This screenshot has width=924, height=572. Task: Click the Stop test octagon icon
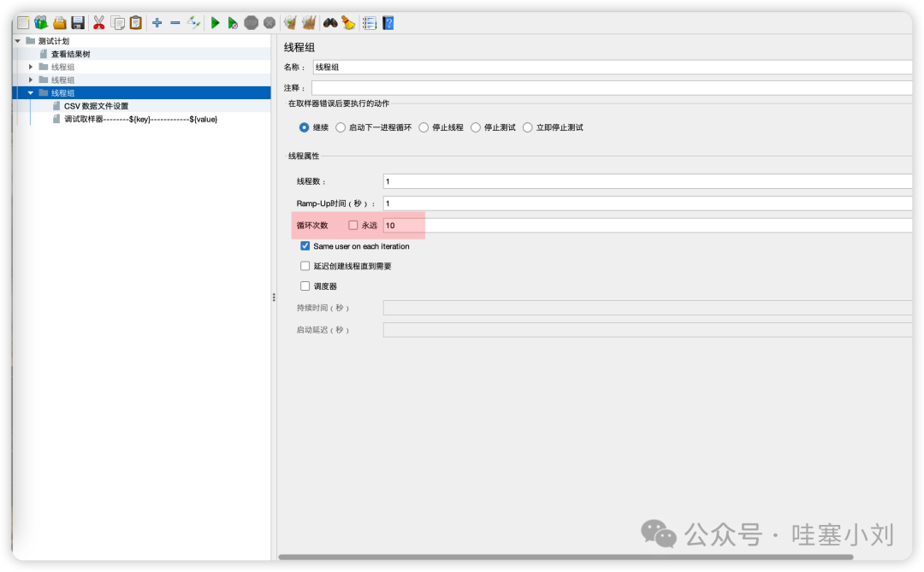[x=251, y=23]
